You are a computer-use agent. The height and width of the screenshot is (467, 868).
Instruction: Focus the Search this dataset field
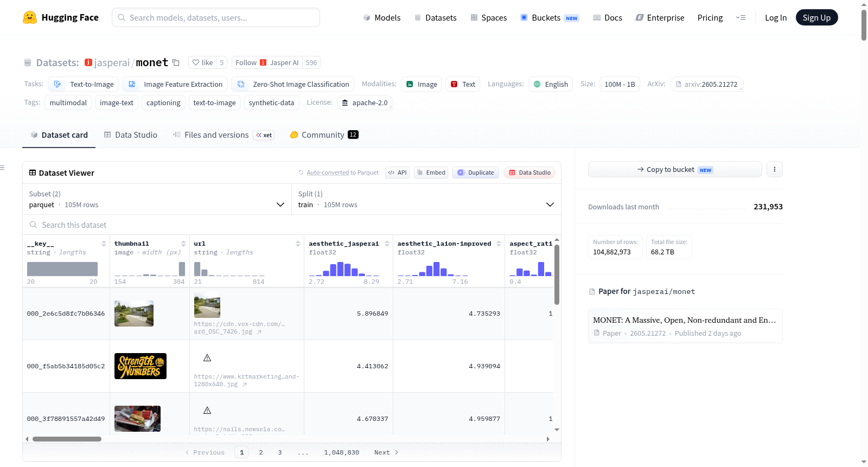292,225
